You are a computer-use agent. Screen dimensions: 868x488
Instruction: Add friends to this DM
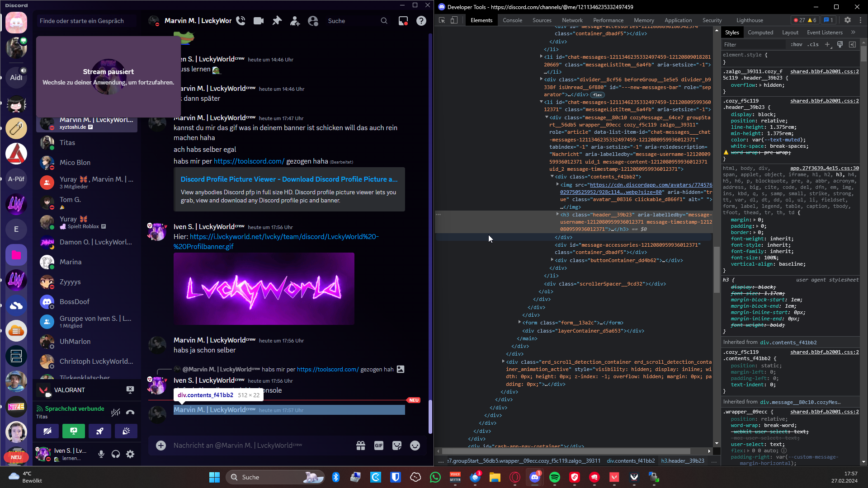pyautogui.click(x=295, y=21)
